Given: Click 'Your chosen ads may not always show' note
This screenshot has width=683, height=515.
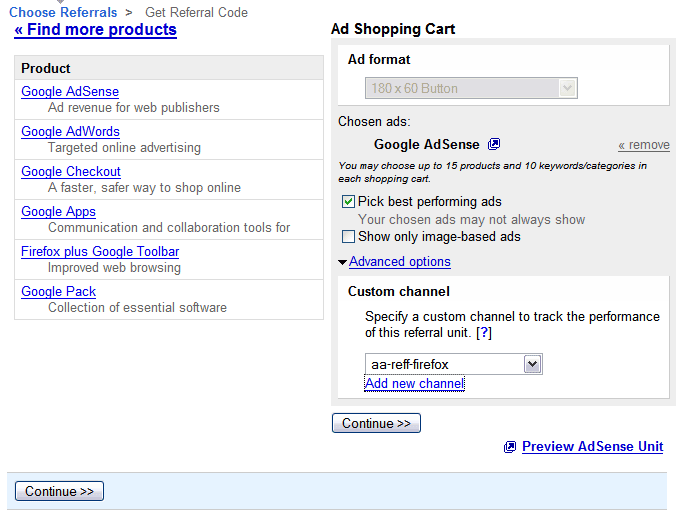Looking at the screenshot, I should click(472, 220).
